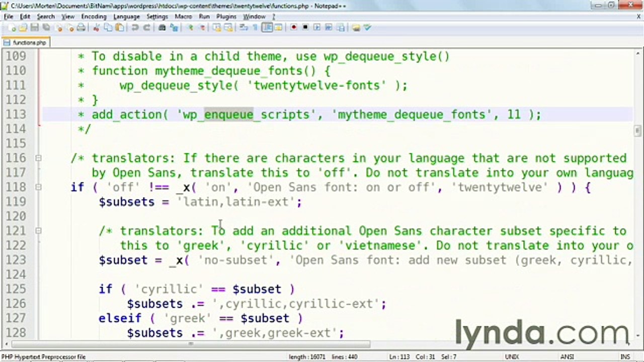Click line number 113 in the margin
This screenshot has height=362, width=644.
click(16, 115)
